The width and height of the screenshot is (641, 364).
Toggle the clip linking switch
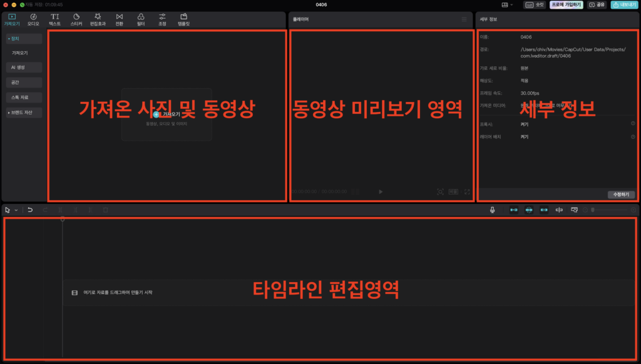[x=544, y=210]
